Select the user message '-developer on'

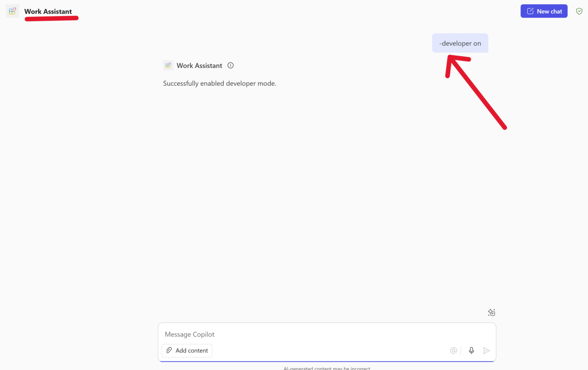[460, 43]
